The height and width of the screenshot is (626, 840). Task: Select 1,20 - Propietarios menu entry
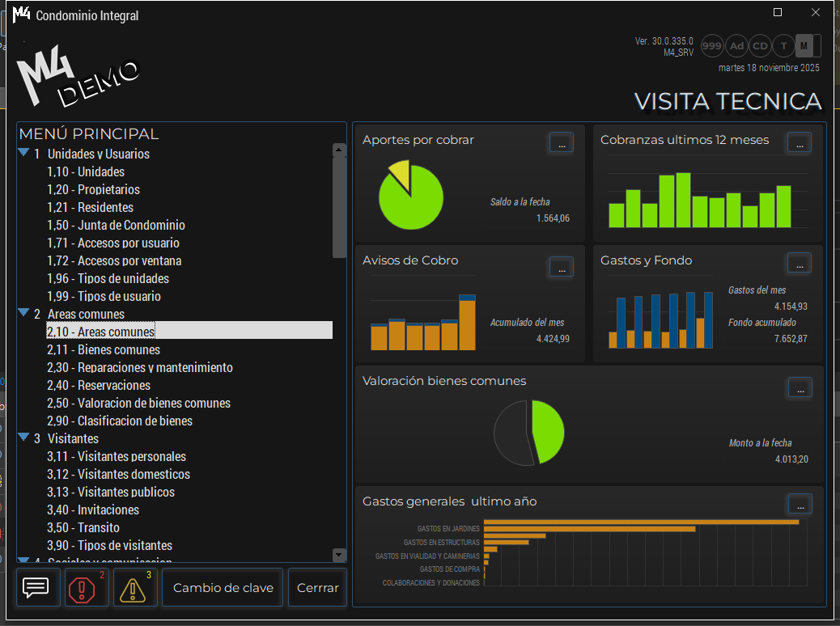[93, 189]
